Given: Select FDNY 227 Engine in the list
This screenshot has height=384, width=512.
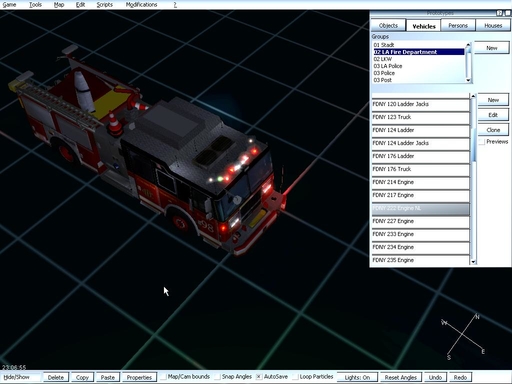Looking at the screenshot, I should pyautogui.click(x=421, y=221).
